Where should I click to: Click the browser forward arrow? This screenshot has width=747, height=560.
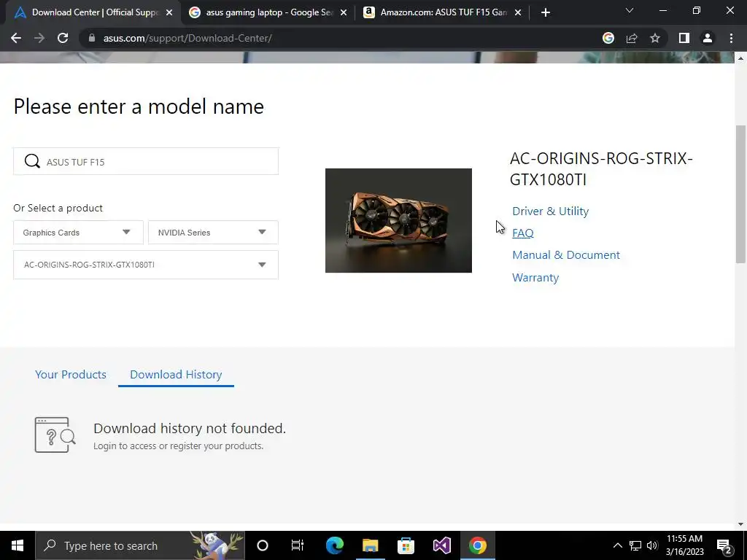(x=39, y=38)
